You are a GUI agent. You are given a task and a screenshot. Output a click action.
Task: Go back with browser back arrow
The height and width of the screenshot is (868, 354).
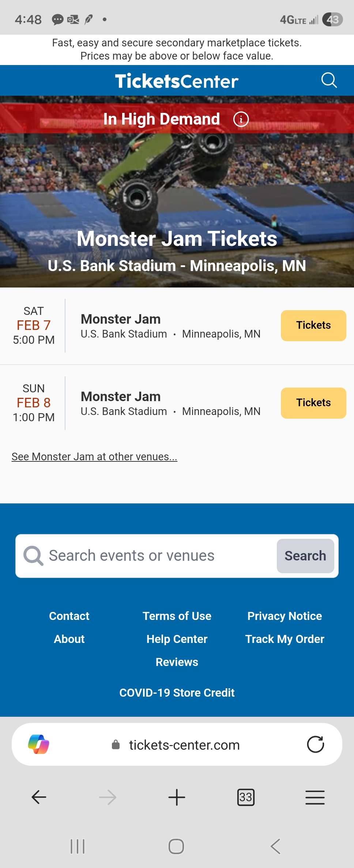coord(39,797)
